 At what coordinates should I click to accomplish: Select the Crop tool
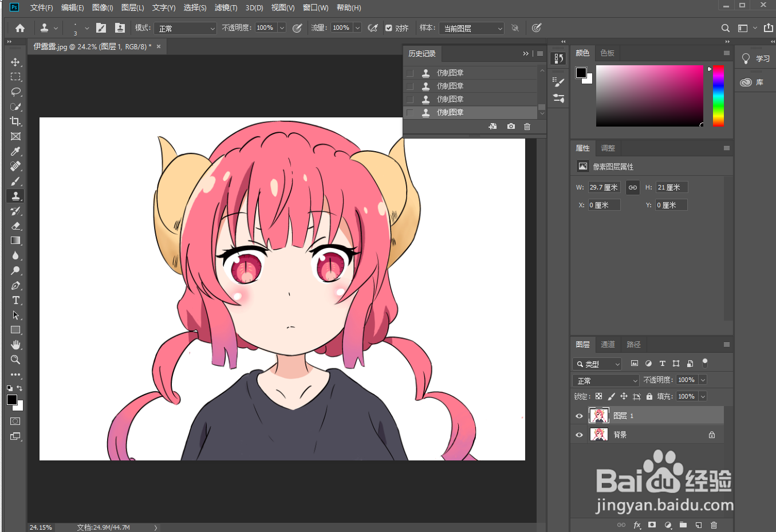pos(15,121)
